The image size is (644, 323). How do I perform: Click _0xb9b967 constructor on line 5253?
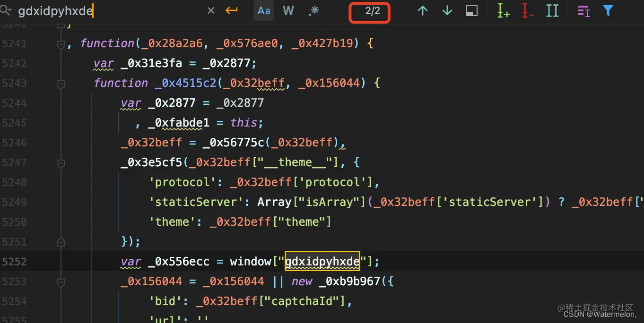[349, 281]
